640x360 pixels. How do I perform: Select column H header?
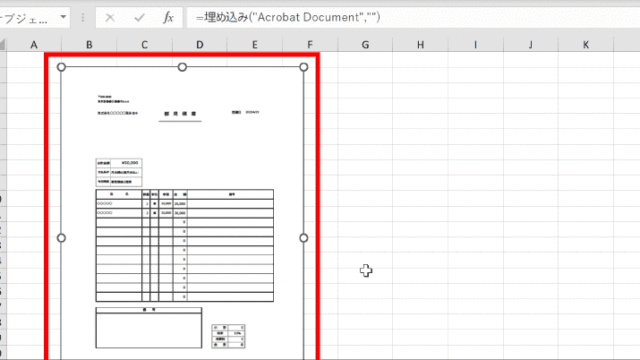[420, 44]
